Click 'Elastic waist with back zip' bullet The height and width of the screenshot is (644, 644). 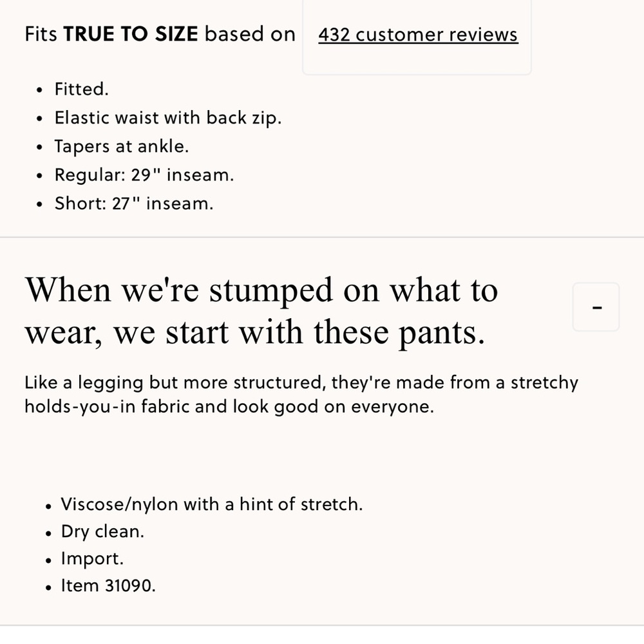click(x=167, y=118)
